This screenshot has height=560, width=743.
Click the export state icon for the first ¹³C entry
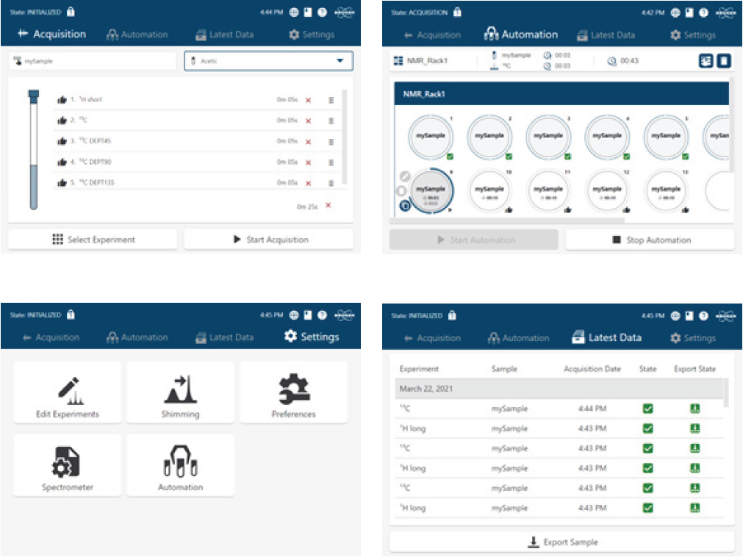pyautogui.click(x=694, y=409)
